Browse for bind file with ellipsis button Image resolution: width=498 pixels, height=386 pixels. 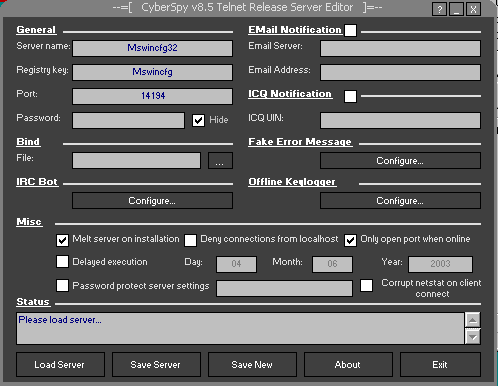coord(220,160)
